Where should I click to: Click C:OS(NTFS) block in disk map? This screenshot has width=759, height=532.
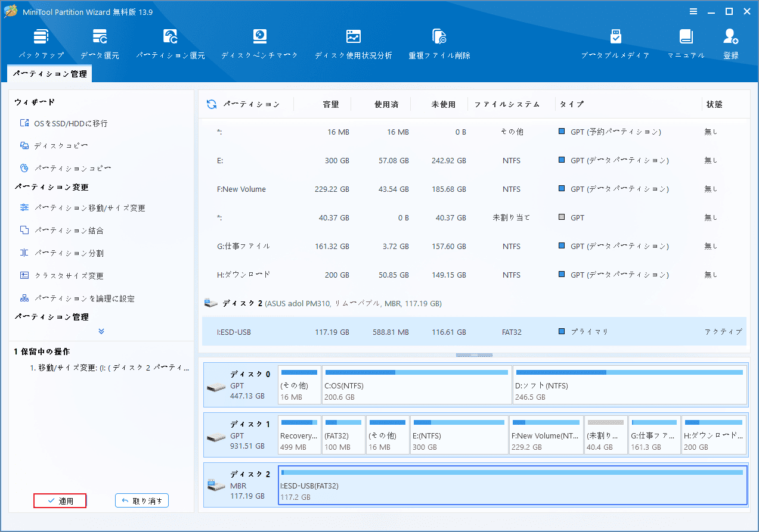pos(417,385)
